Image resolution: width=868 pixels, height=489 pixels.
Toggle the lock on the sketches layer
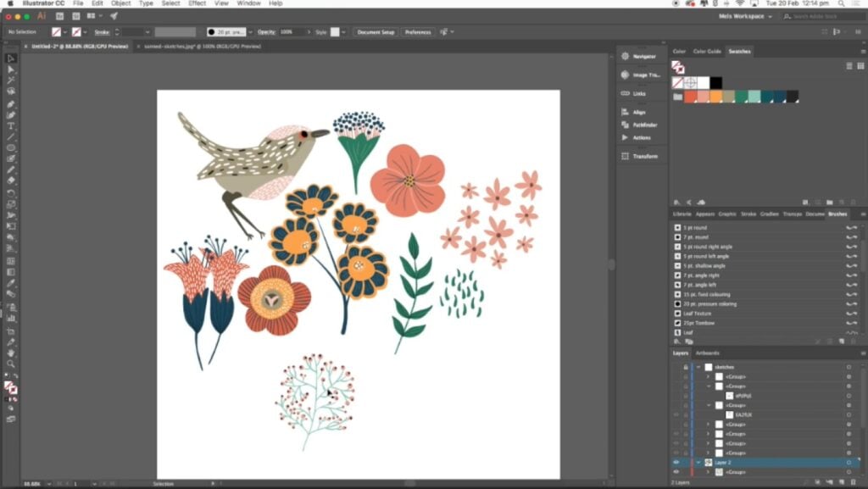pyautogui.click(x=686, y=367)
